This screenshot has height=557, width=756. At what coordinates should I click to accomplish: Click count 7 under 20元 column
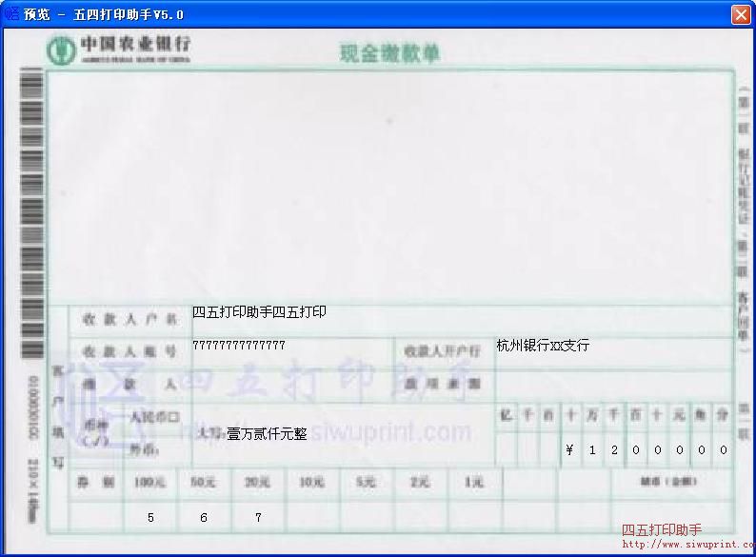[x=258, y=517]
